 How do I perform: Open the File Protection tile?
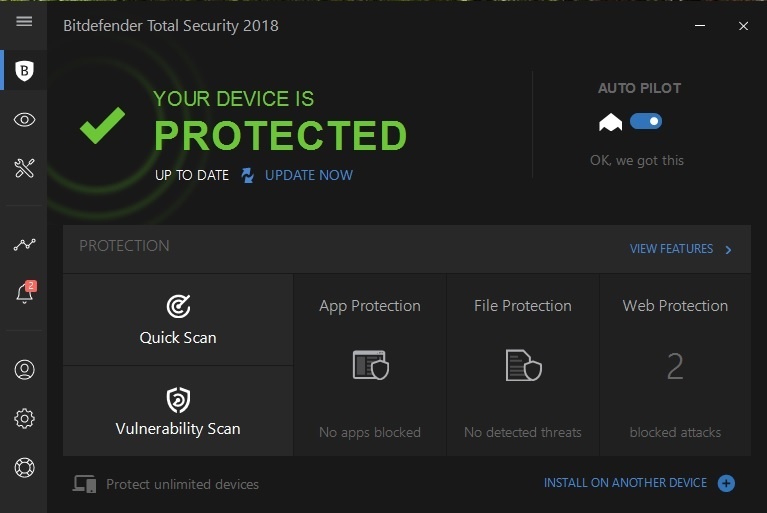523,365
